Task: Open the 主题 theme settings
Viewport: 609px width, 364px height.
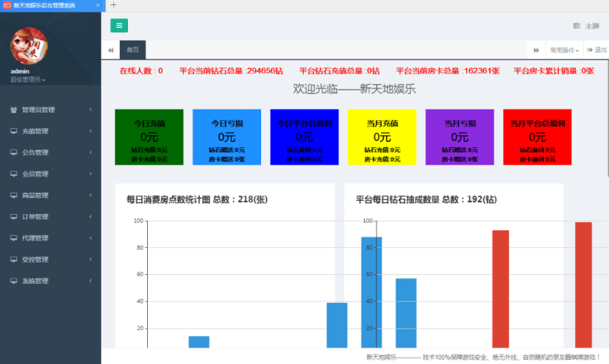Action: [586, 26]
